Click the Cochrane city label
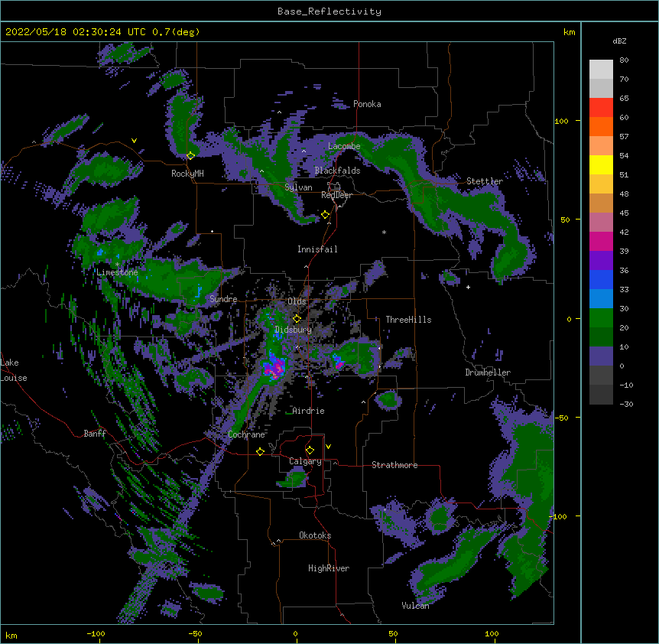The height and width of the screenshot is (644, 659). point(246,434)
